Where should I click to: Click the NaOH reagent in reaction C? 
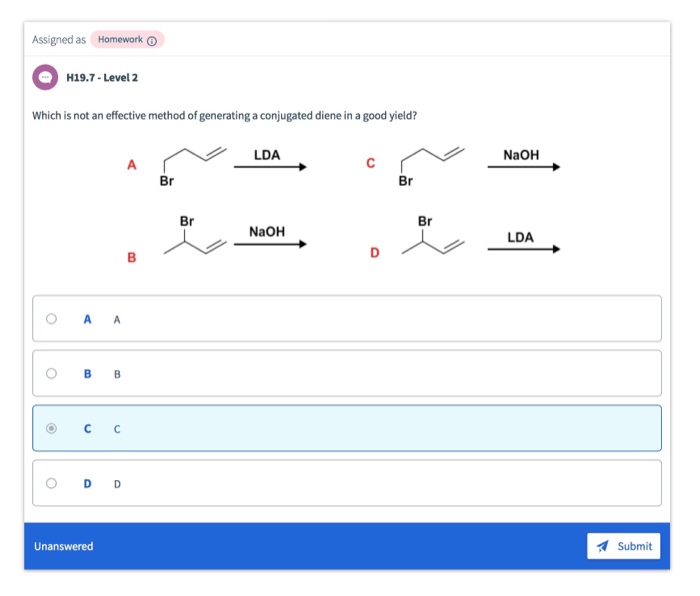[x=521, y=155]
